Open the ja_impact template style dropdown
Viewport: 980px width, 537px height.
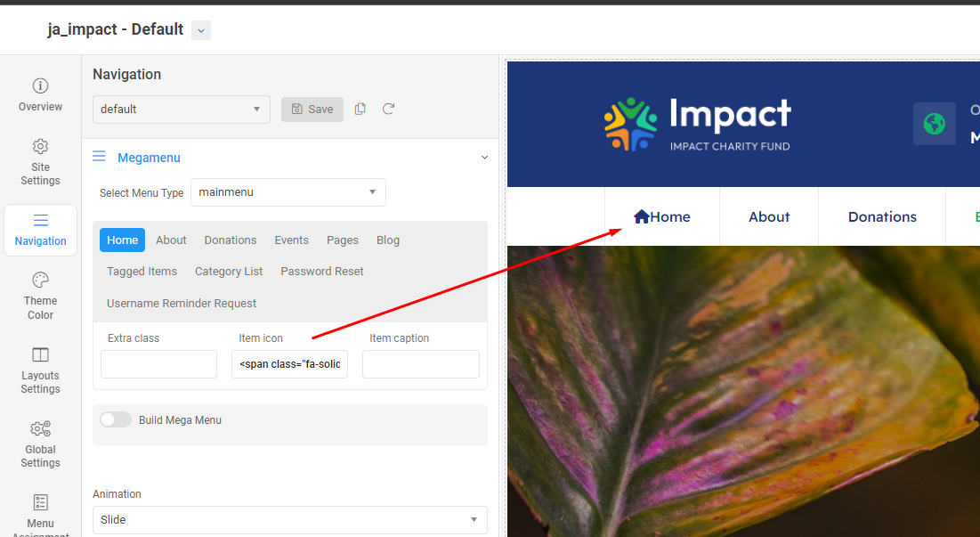click(x=201, y=30)
